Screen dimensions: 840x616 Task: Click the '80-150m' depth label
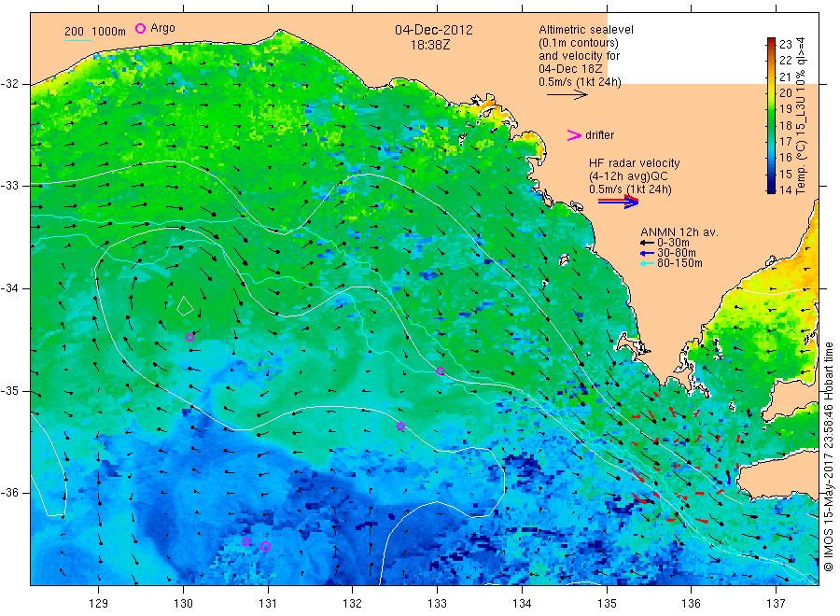tap(679, 263)
